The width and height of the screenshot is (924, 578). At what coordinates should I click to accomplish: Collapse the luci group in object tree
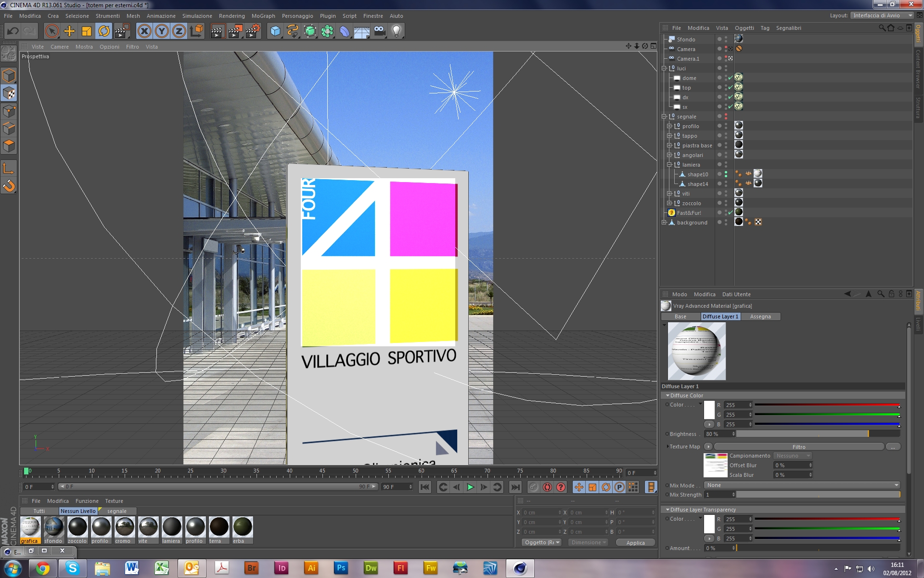(x=664, y=68)
